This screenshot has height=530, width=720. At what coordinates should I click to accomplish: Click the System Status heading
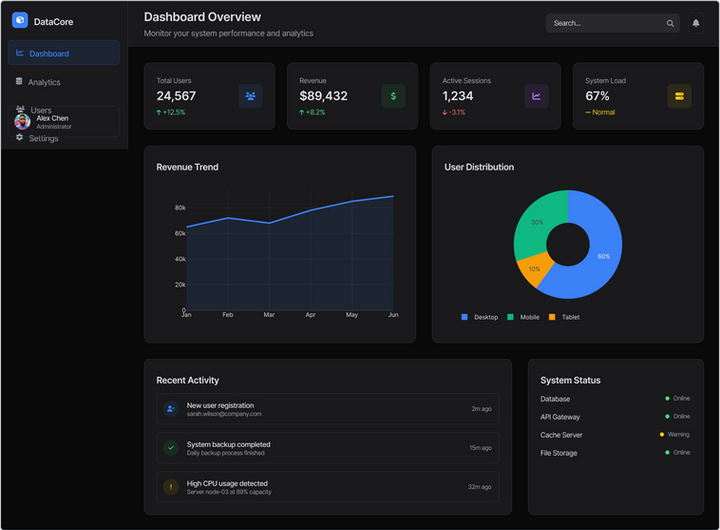tap(570, 380)
